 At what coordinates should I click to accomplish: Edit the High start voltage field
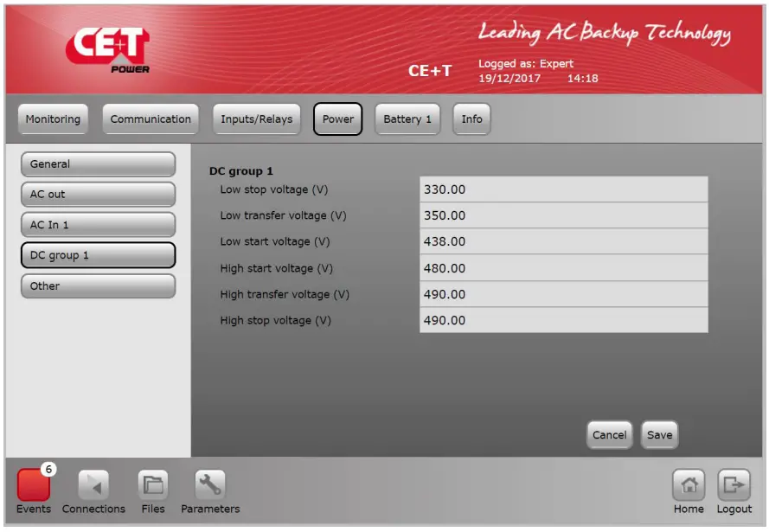[563, 268]
